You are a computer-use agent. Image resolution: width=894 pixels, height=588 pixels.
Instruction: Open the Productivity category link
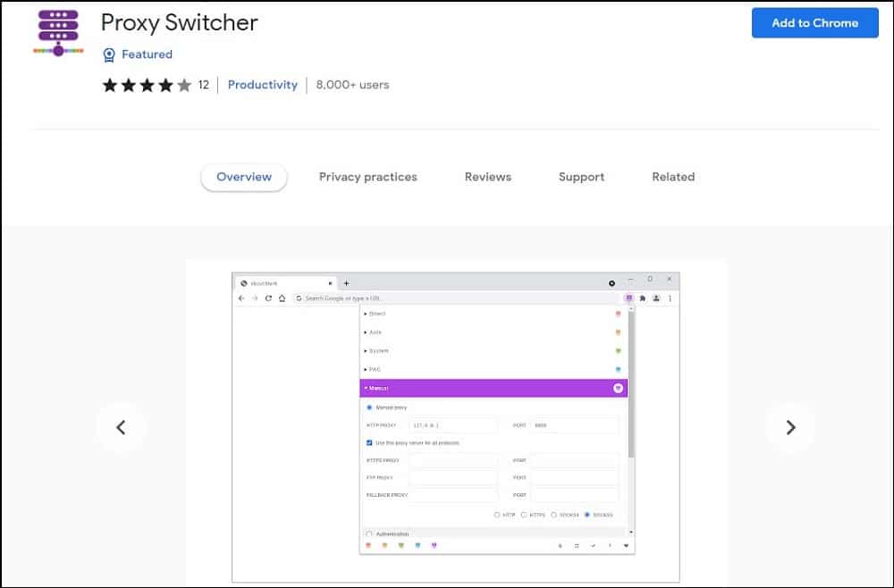tap(262, 85)
